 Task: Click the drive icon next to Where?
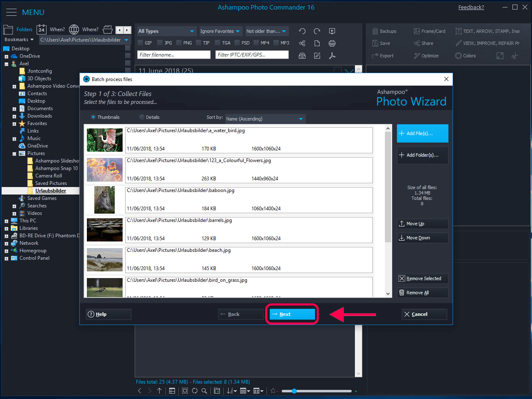108,30
